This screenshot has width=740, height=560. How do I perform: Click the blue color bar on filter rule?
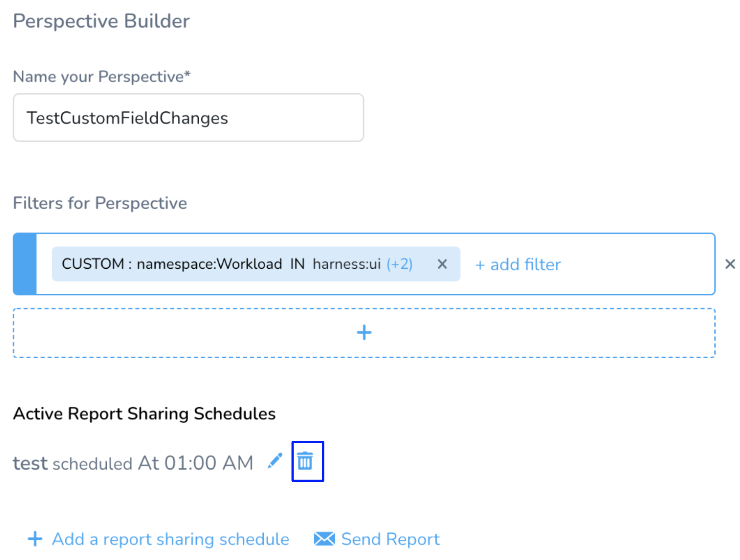pos(25,264)
